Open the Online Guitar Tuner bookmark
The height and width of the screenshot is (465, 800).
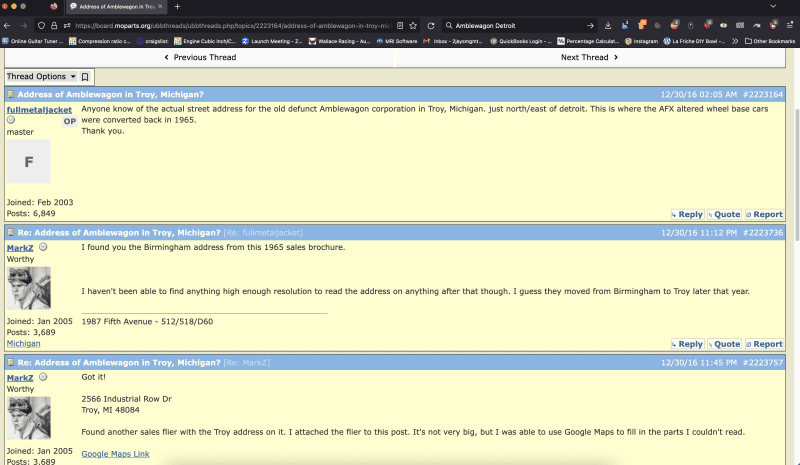pos(33,41)
